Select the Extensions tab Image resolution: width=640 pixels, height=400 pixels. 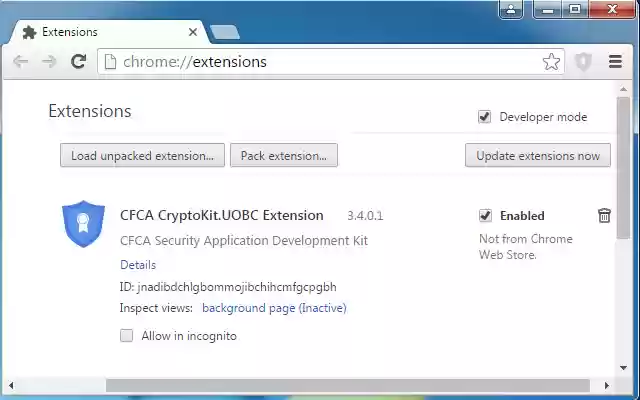tap(106, 32)
